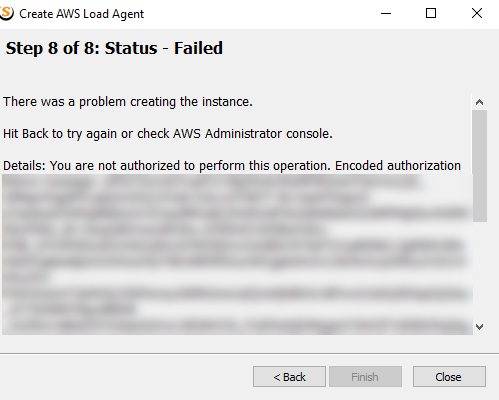499x400 pixels.
Task: Close the window with the title bar X
Action: coord(477,13)
